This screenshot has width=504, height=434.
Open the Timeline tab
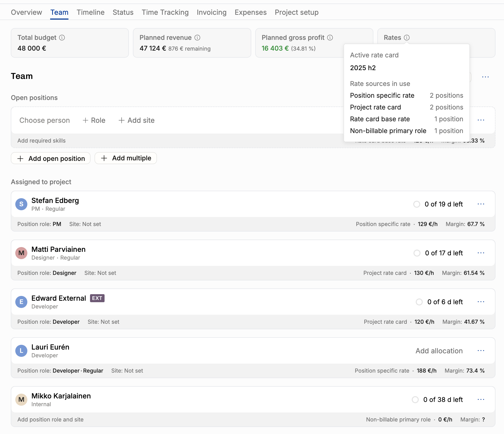[x=91, y=12]
